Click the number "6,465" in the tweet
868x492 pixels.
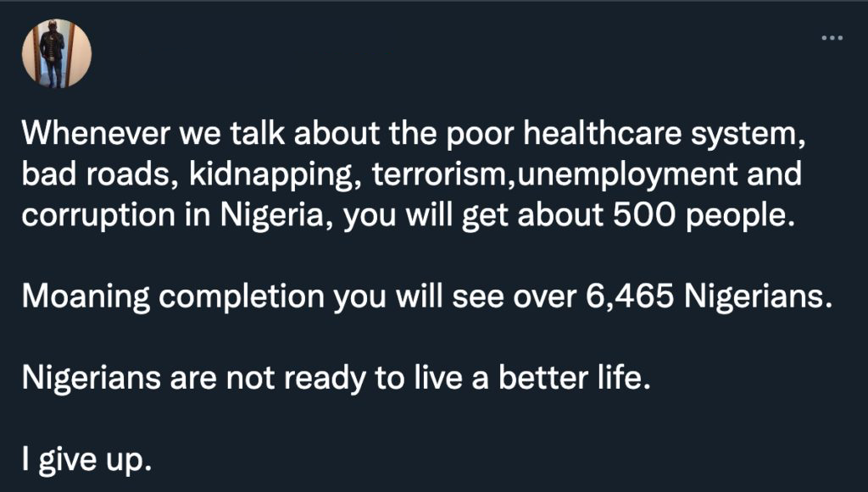pos(630,296)
